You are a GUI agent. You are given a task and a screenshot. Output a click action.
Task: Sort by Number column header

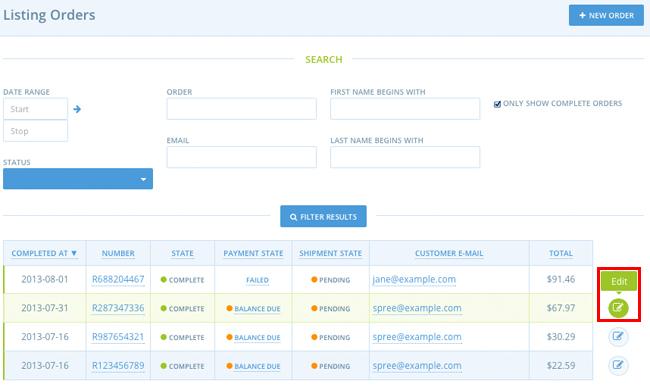coord(118,253)
